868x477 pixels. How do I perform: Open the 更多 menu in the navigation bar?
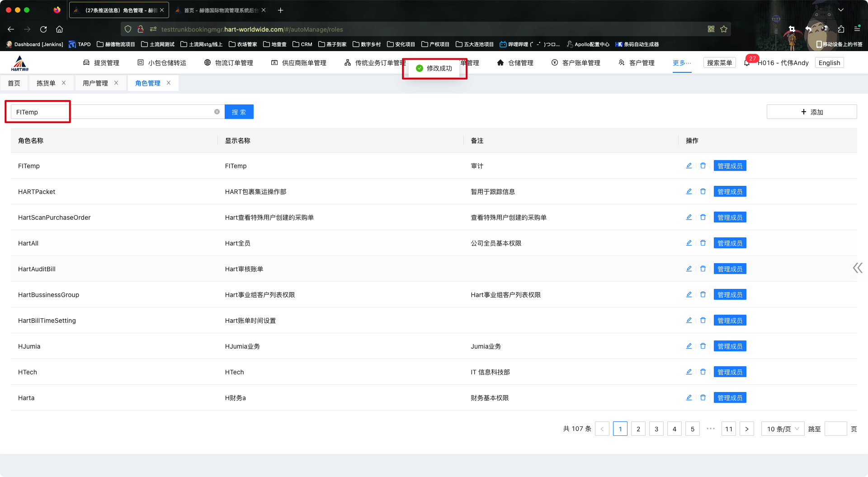point(682,63)
